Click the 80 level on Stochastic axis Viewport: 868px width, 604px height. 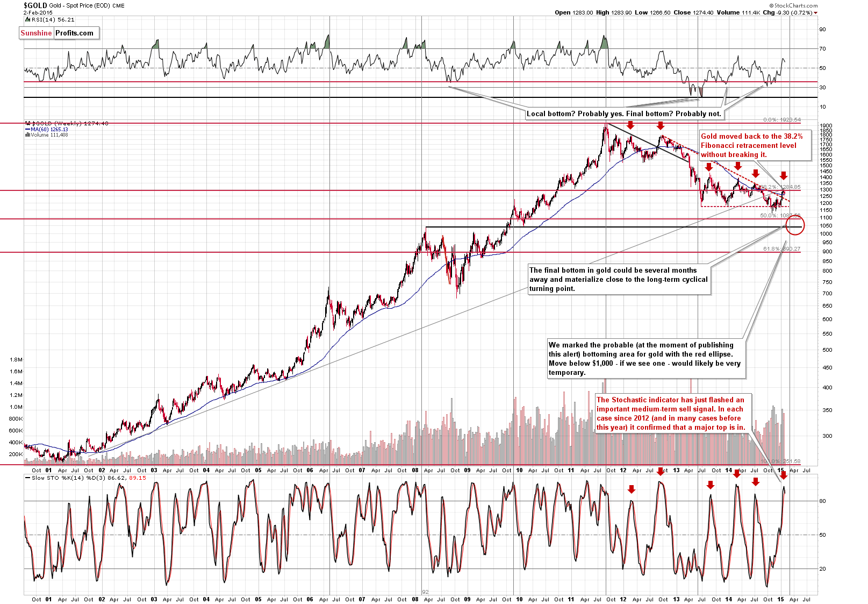tap(823, 501)
